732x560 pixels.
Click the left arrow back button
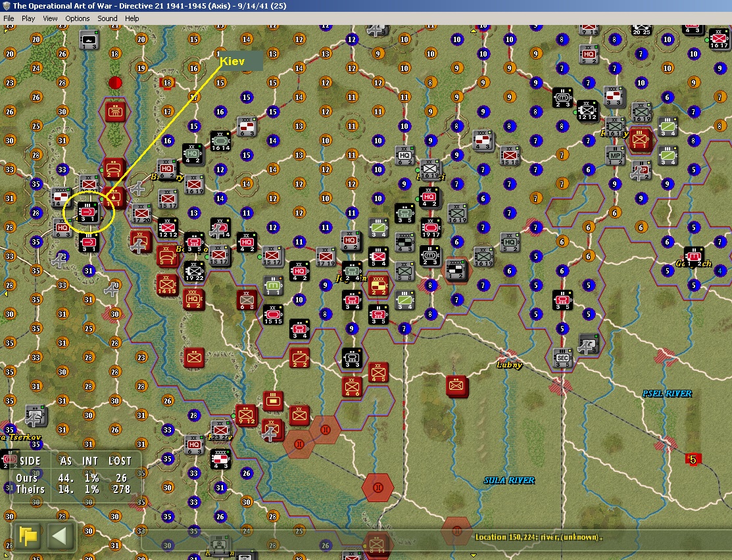(x=61, y=536)
